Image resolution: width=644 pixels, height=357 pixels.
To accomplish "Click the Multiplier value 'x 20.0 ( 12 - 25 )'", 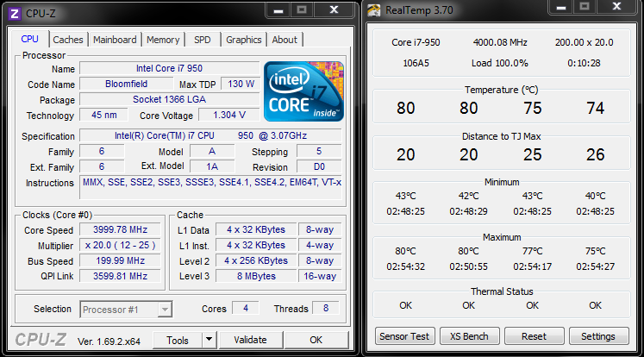I will tap(120, 245).
